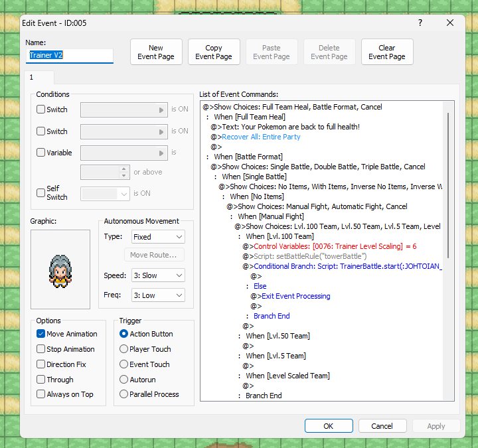Choose the Parallel Process trigger
The height and width of the screenshot is (448, 478).
(x=124, y=394)
